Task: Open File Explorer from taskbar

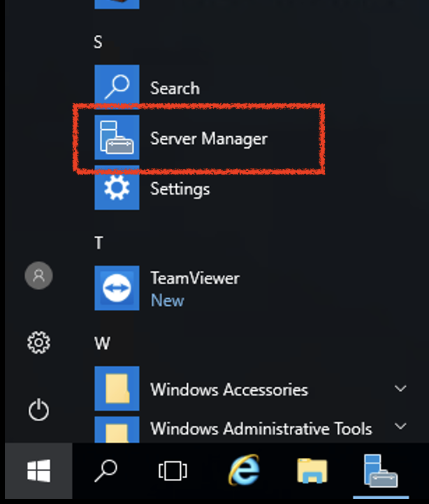Action: [312, 470]
